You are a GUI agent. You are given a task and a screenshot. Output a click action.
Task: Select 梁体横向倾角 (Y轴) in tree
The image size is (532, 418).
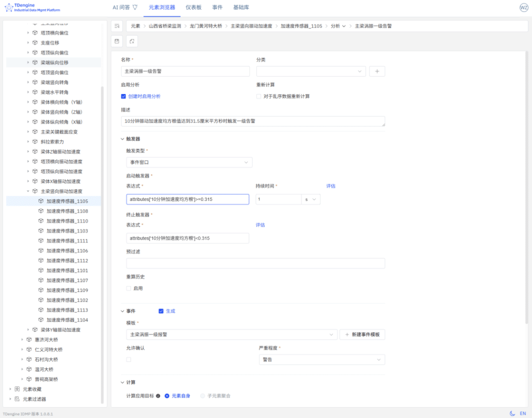61,102
